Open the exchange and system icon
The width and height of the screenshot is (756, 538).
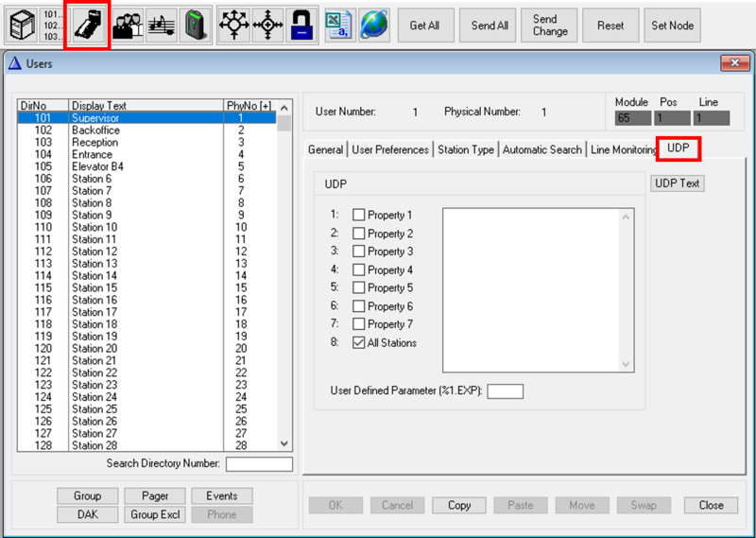pos(22,25)
